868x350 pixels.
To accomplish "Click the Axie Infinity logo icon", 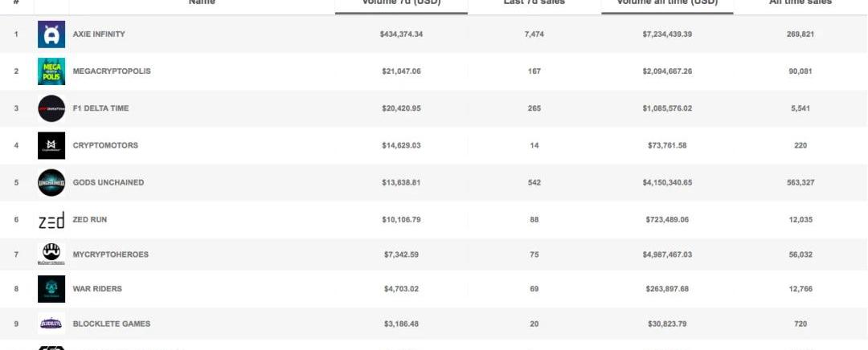I will 51,35.
